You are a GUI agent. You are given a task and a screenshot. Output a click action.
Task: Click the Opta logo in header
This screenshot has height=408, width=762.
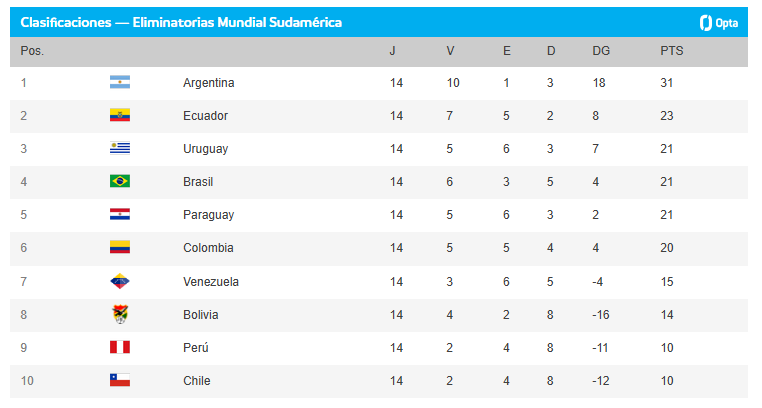point(719,23)
